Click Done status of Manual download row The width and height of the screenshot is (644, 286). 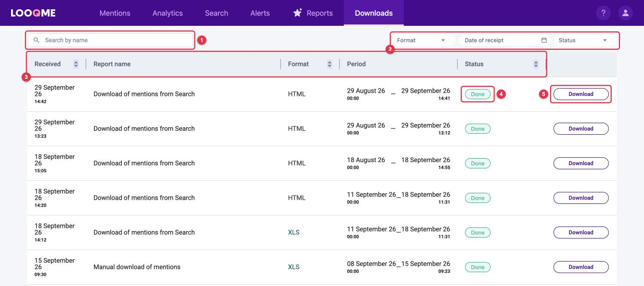[478, 267]
